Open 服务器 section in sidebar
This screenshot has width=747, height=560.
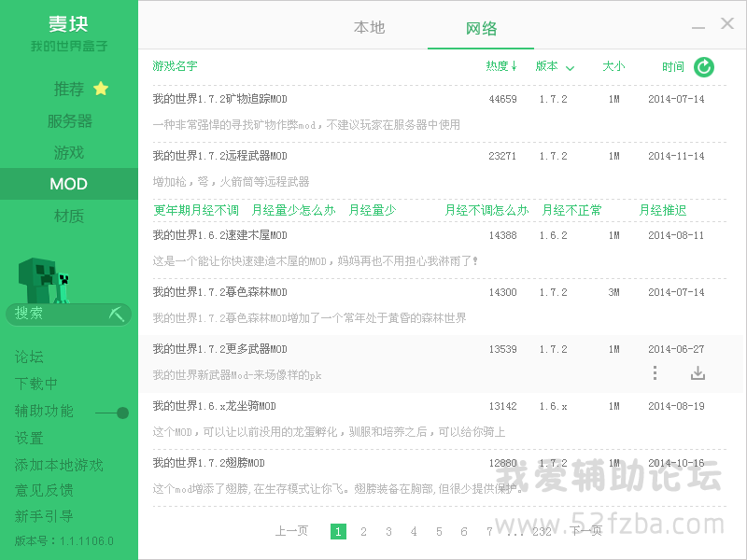coord(69,121)
